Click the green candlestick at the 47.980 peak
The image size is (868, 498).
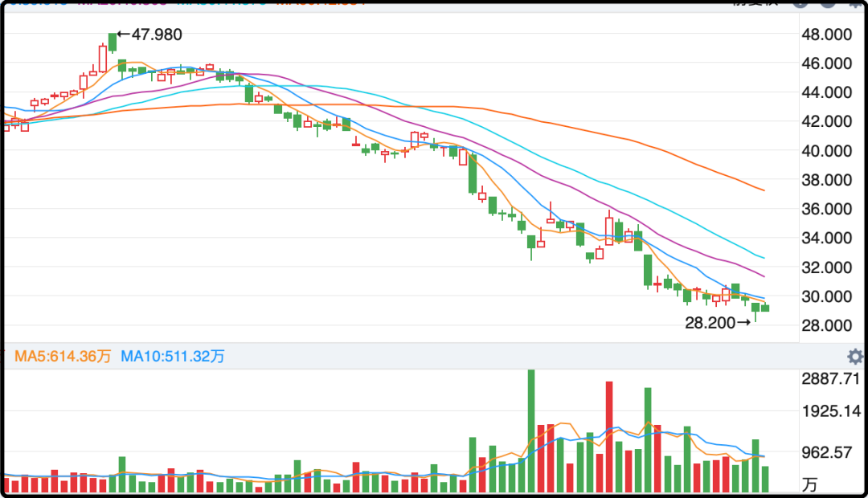coord(113,43)
